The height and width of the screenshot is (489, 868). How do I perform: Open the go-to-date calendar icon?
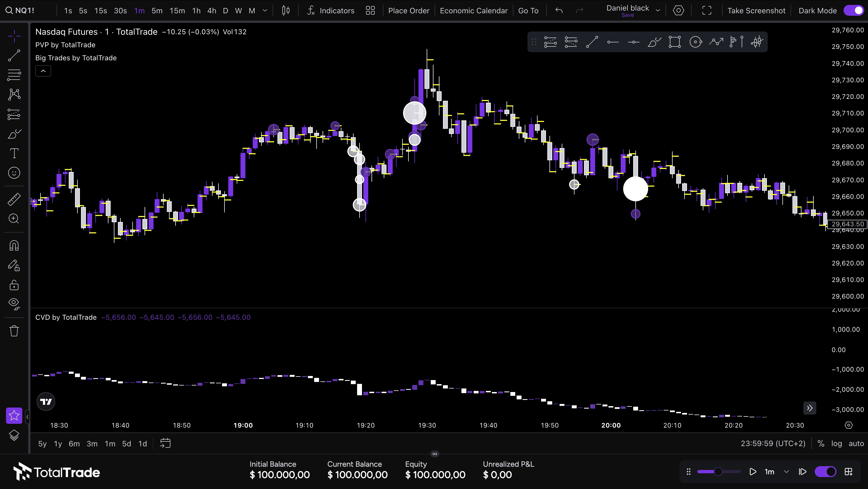pyautogui.click(x=165, y=443)
